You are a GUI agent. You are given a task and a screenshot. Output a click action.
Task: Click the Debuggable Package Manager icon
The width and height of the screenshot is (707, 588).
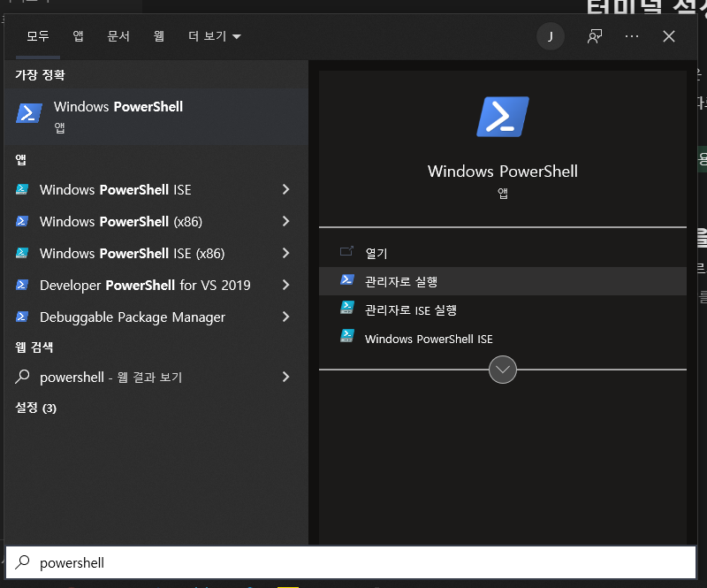(22, 317)
